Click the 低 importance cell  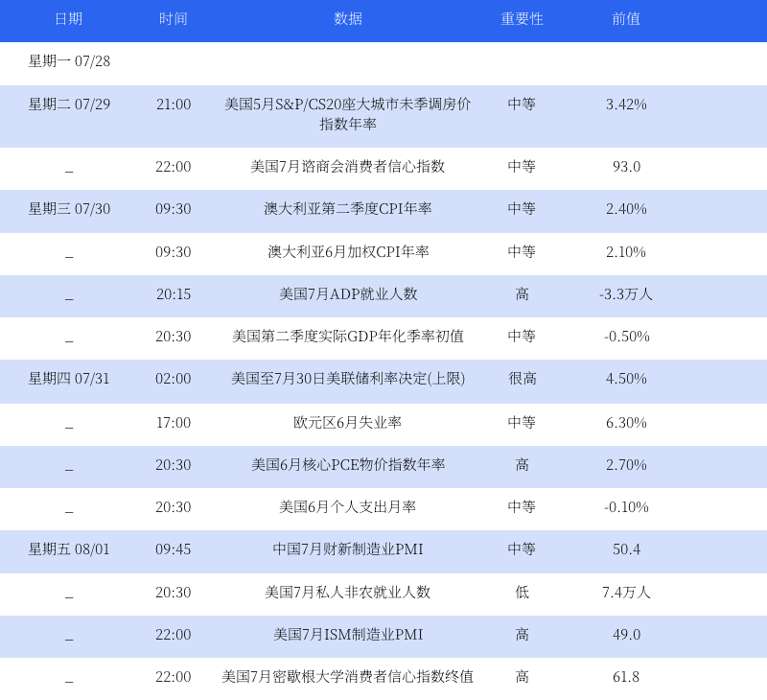click(x=522, y=593)
